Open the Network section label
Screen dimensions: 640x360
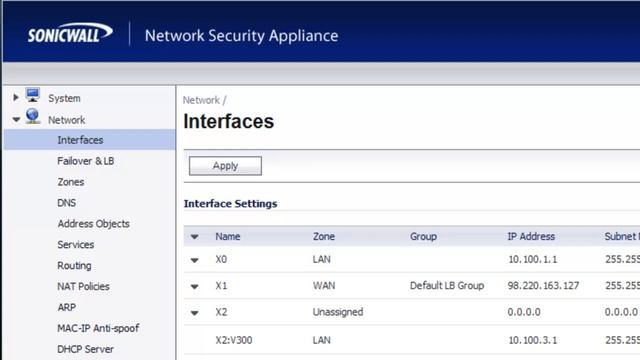pos(67,120)
